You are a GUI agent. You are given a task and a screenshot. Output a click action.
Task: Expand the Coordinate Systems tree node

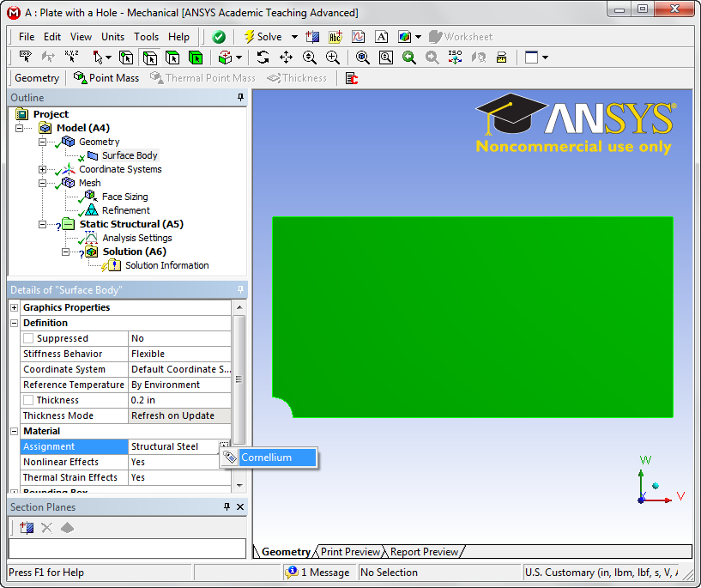pos(42,169)
